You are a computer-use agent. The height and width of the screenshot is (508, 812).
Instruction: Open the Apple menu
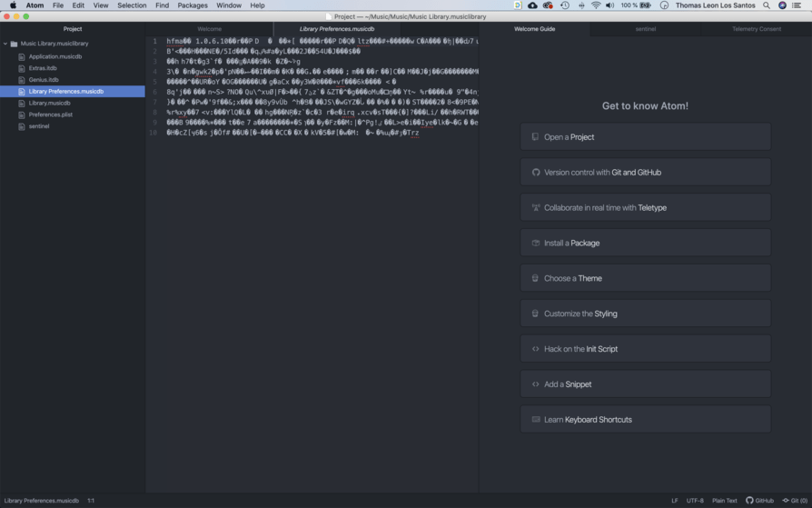coord(13,5)
